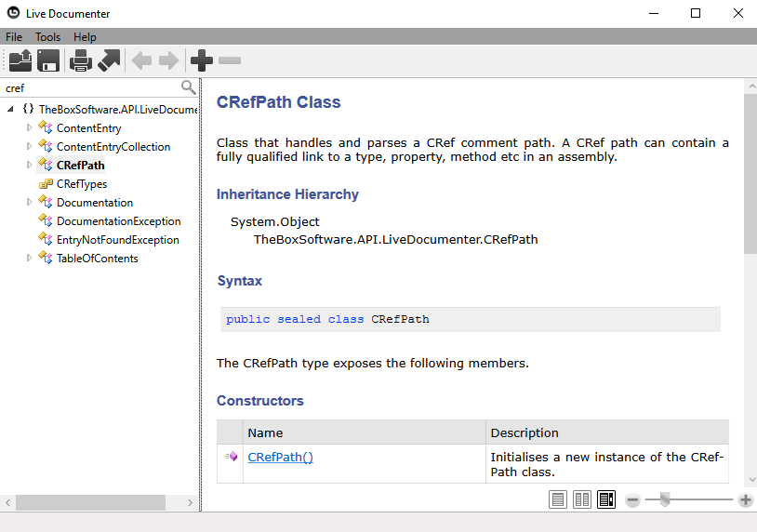This screenshot has height=532, width=757.
Task: Select TableOfContents in the tree
Action: (97, 259)
